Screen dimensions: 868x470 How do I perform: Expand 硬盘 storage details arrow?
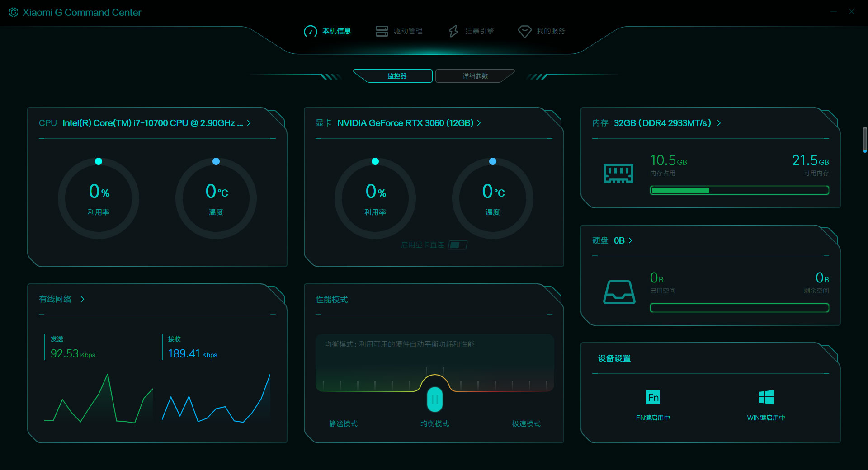pos(630,240)
